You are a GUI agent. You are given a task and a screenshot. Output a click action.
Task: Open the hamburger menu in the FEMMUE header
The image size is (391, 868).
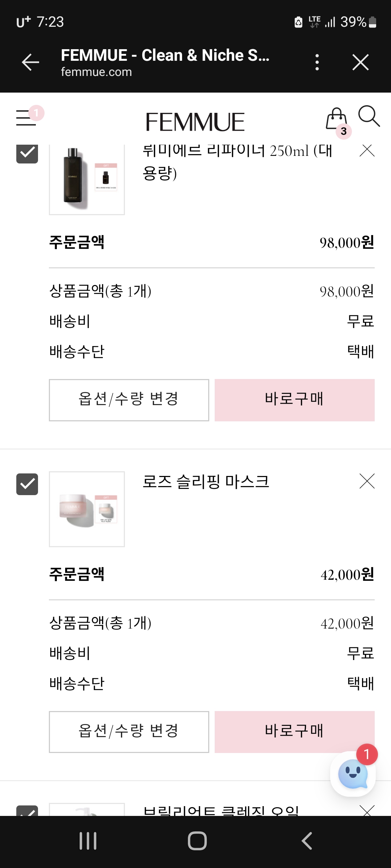click(x=26, y=118)
